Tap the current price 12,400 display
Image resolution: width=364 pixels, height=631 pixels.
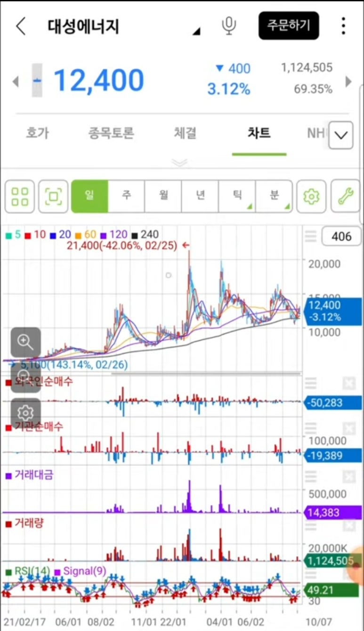tap(99, 80)
